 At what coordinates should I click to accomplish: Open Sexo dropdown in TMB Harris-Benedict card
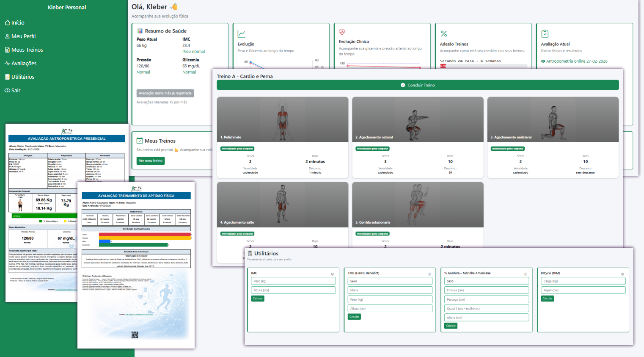390,281
